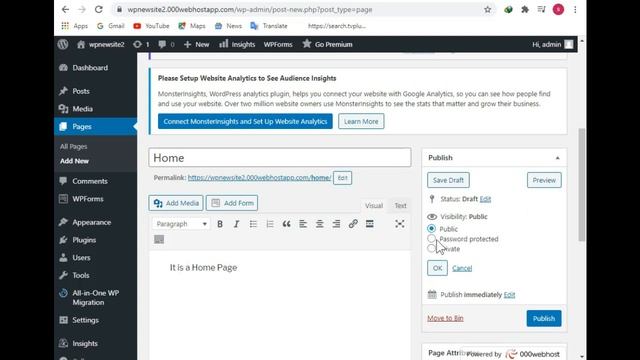Click Go Premium star item
The height and width of the screenshot is (360, 640).
327,44
